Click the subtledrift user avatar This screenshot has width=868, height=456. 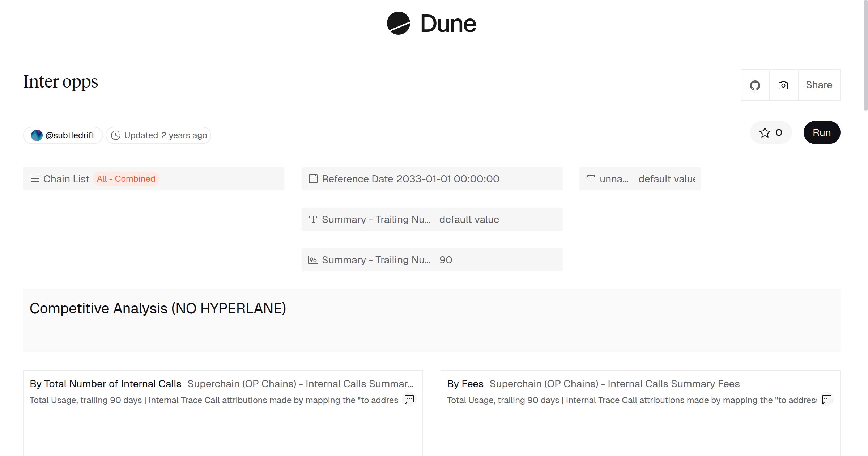click(37, 135)
